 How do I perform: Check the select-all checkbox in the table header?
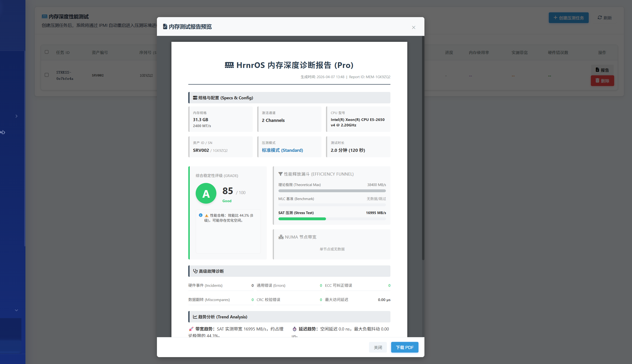pos(47,52)
